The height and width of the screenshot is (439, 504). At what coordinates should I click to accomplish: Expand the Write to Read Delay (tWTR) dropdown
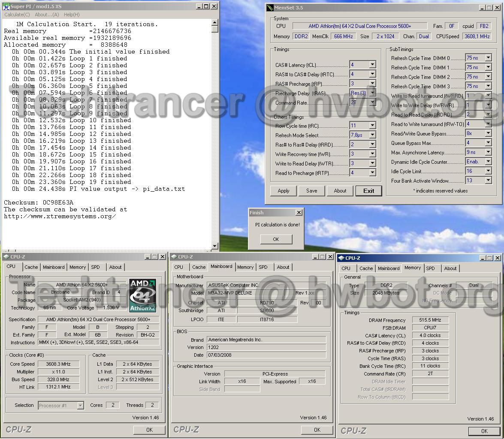pyautogui.click(x=372, y=163)
